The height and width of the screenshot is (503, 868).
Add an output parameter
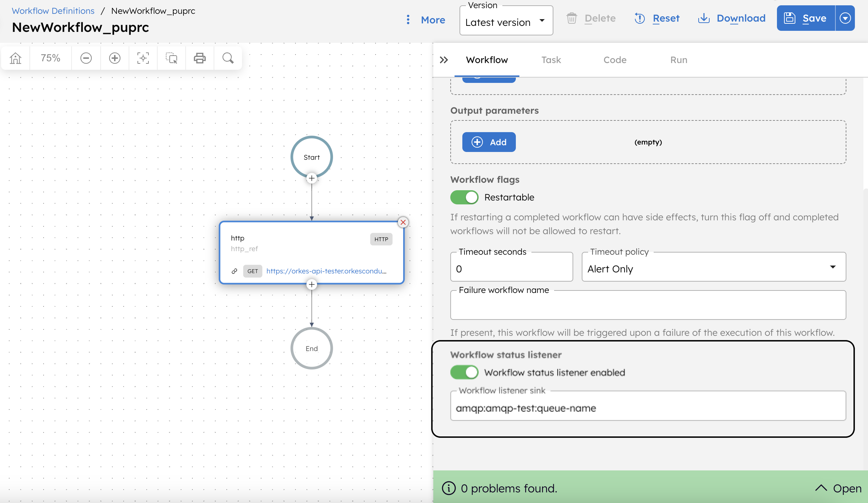(489, 142)
